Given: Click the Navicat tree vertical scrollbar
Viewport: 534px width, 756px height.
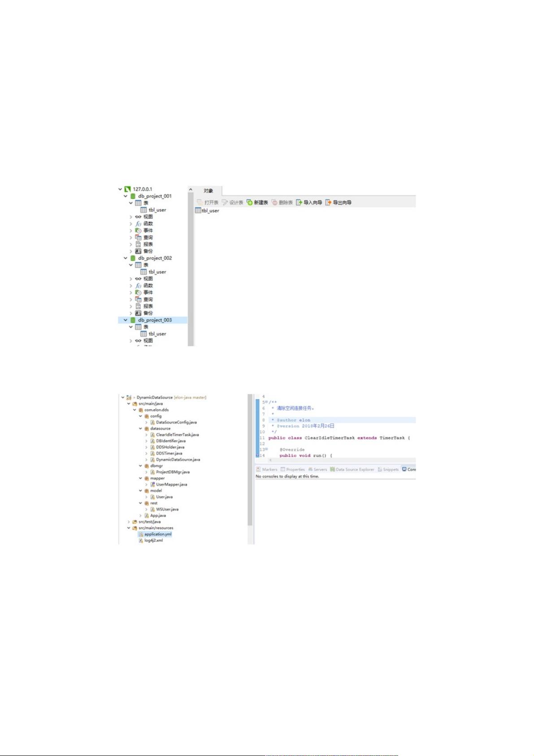Looking at the screenshot, I should point(191,269).
